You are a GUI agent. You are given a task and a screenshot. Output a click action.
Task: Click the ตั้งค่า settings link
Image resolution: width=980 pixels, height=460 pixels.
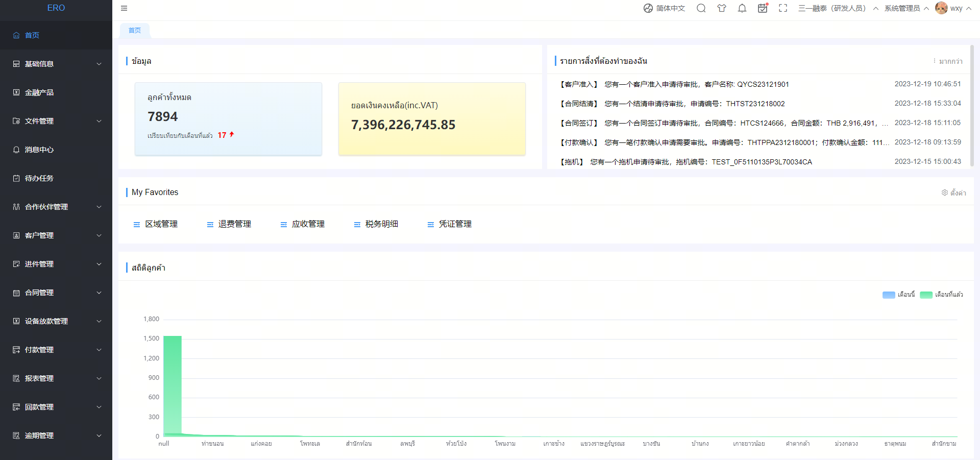coord(954,192)
